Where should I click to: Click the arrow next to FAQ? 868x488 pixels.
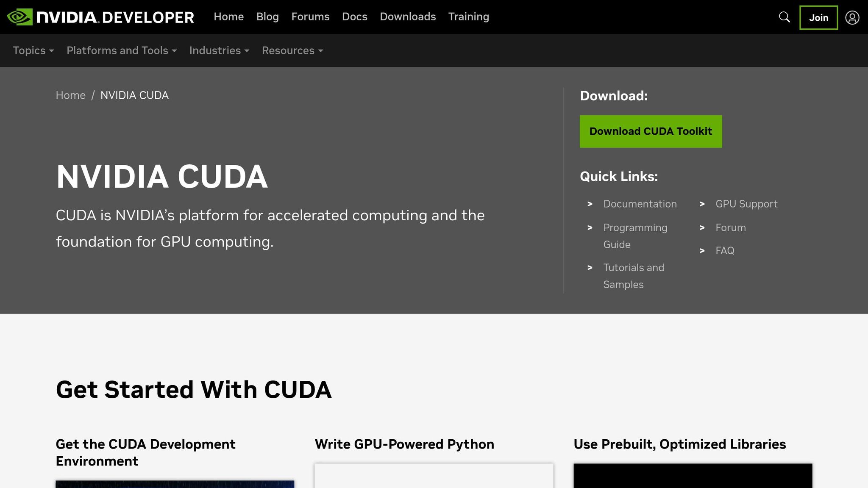[x=703, y=250]
